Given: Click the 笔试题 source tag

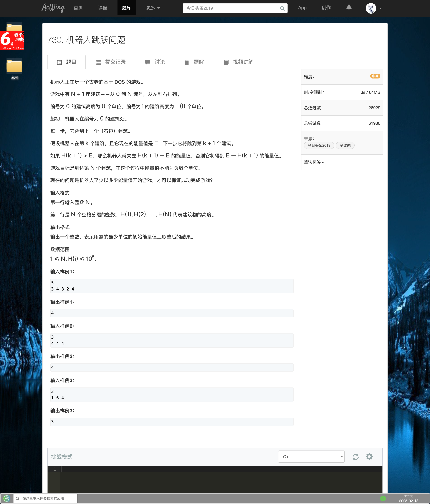Looking at the screenshot, I should 345,145.
